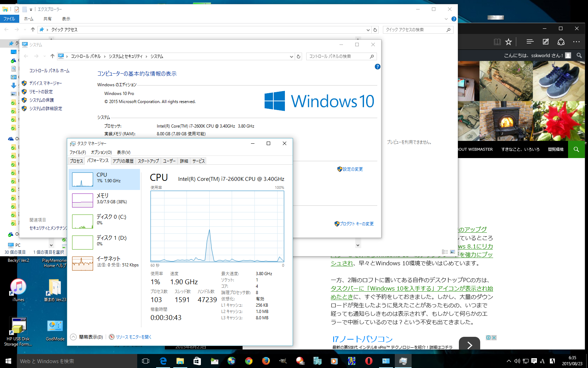Open オプション(O) menu in Task Manager
Viewport: 588px width, 368px height.
[101, 152]
